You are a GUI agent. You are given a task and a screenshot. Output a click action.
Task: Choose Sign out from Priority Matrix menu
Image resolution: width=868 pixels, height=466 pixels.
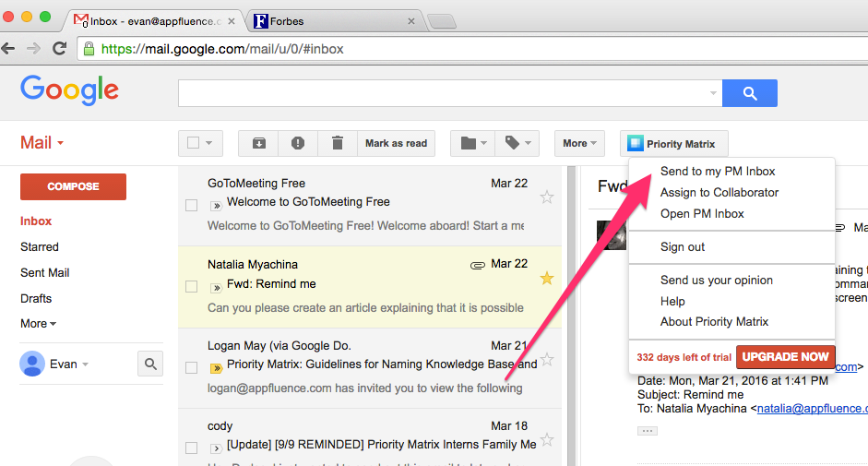(682, 246)
